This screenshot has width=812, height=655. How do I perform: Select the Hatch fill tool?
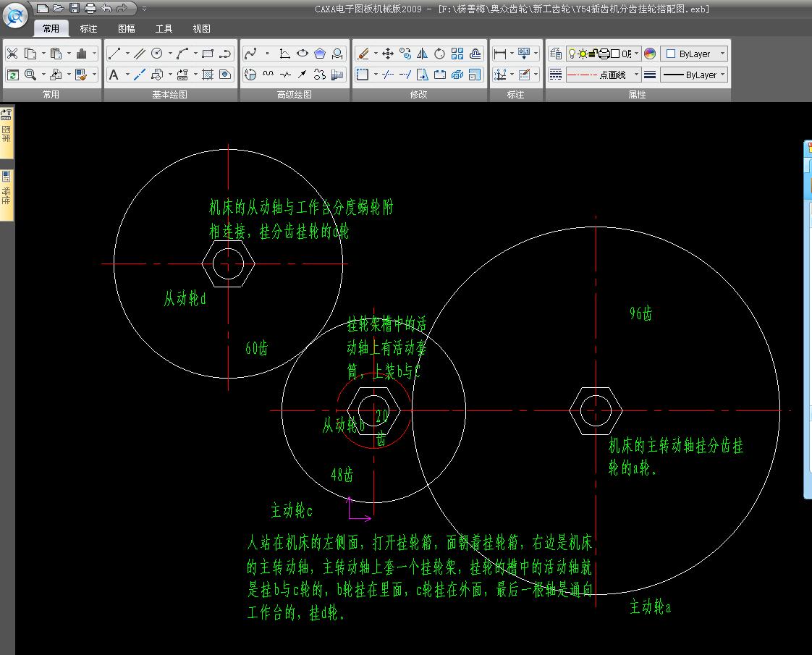pyautogui.click(x=208, y=75)
